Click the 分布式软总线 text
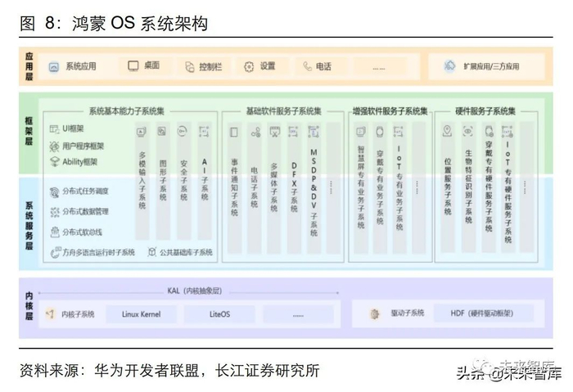This screenshot has width=573, height=392. pyautogui.click(x=82, y=232)
